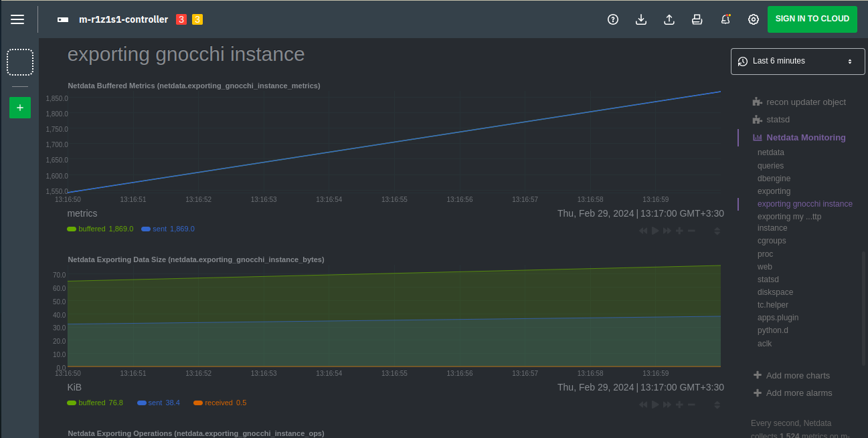The image size is (868, 438).
Task: Click the download/import snapshot icon
Action: [640, 19]
